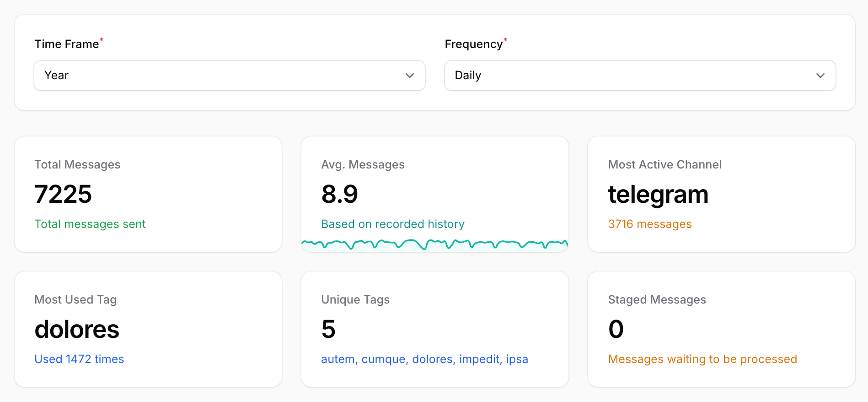
Task: Click the Avg. Messages sparkline chart
Action: (434, 245)
